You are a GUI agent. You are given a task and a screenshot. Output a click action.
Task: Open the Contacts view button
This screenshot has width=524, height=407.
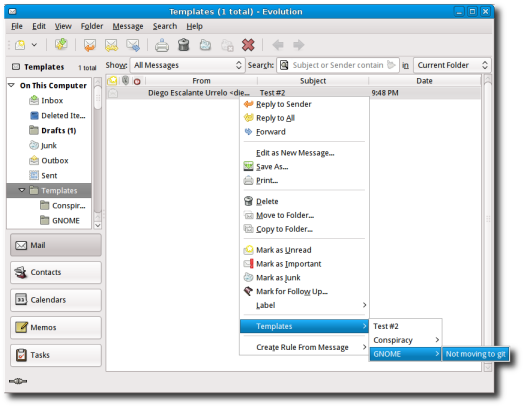56,272
